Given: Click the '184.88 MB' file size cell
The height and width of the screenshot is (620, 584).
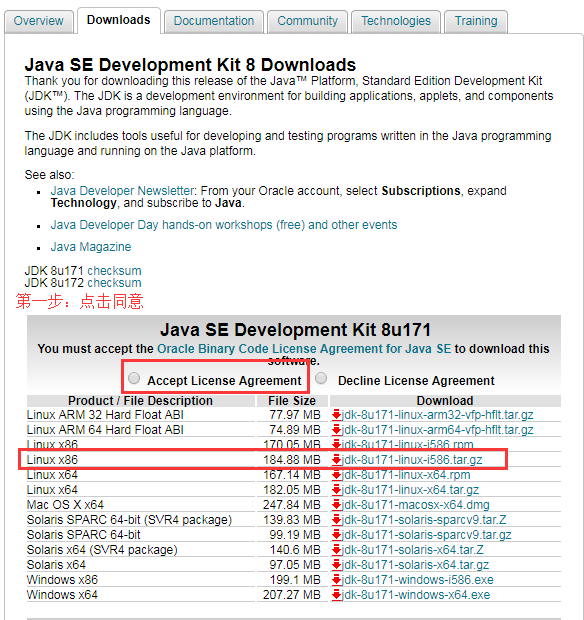Looking at the screenshot, I should [292, 460].
